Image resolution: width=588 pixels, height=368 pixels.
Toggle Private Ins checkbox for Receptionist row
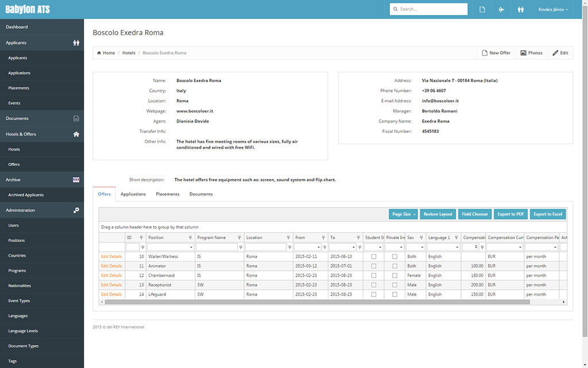[394, 285]
